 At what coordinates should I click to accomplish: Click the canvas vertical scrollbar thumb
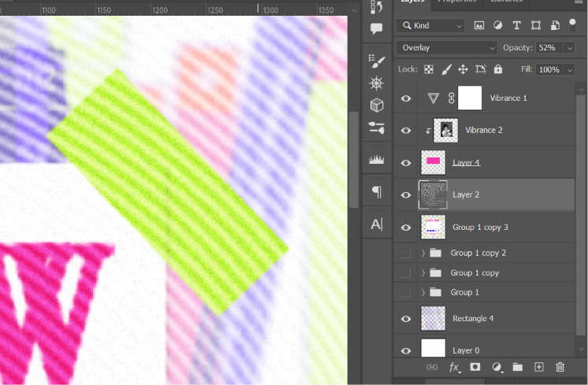354,160
